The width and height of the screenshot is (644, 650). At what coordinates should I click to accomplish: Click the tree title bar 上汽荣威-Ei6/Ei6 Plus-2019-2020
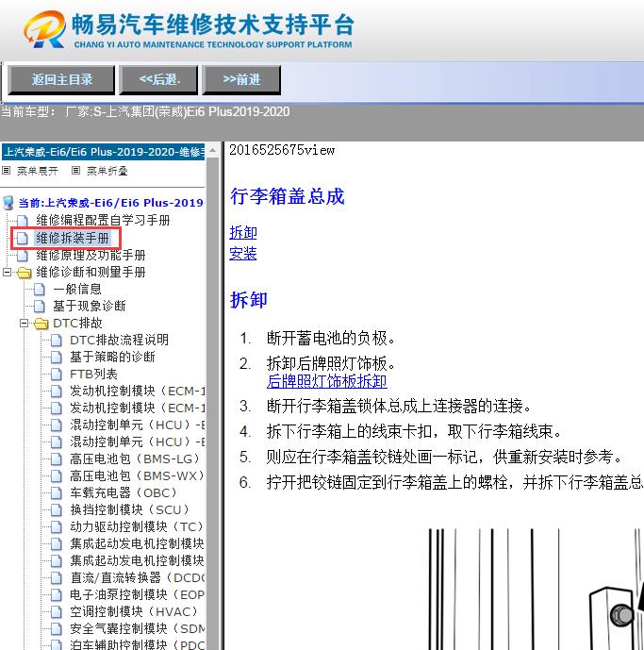(103, 152)
